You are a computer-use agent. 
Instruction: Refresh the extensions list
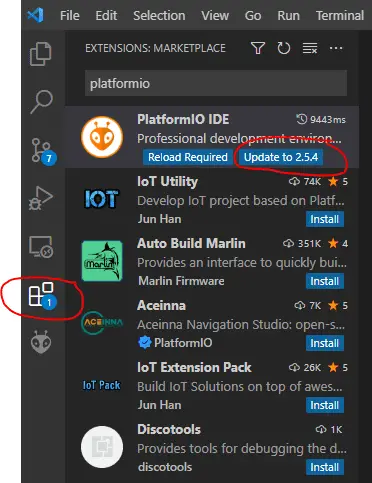tap(284, 48)
